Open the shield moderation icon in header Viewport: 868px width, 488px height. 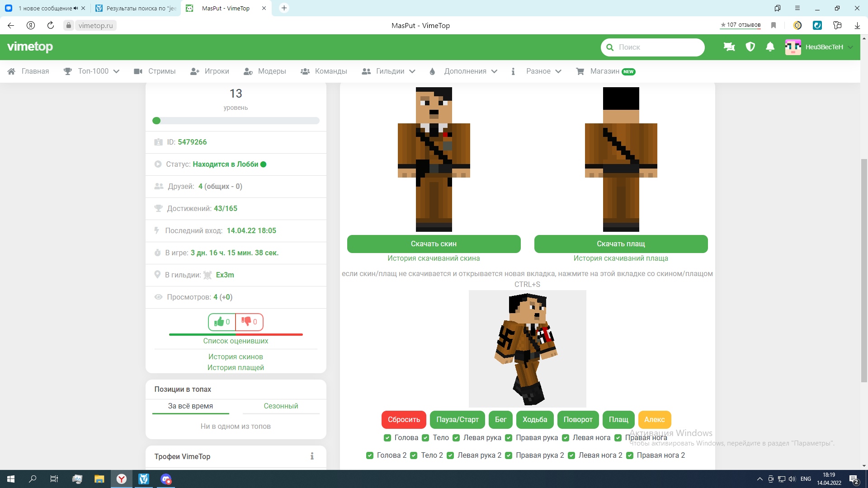click(750, 47)
